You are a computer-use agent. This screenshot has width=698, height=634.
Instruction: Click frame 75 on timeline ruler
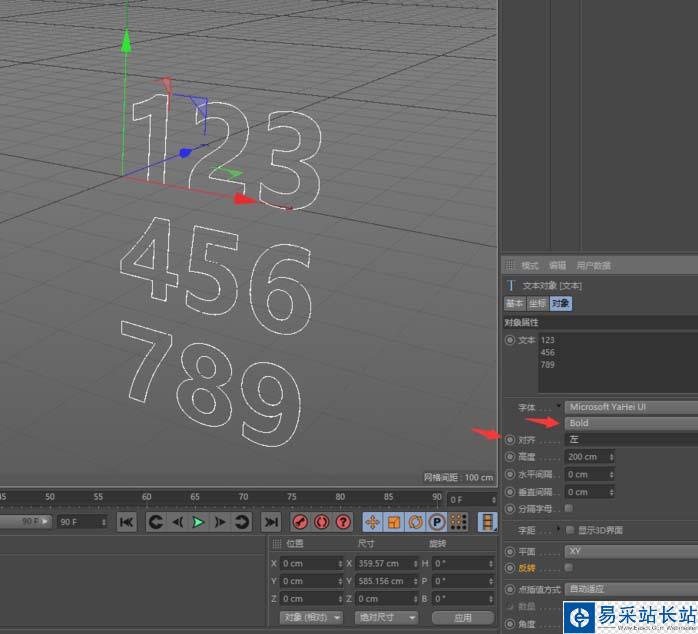(292, 496)
